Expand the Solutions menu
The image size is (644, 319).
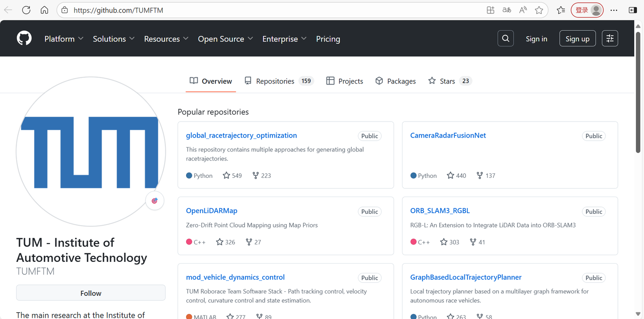pyautogui.click(x=114, y=39)
